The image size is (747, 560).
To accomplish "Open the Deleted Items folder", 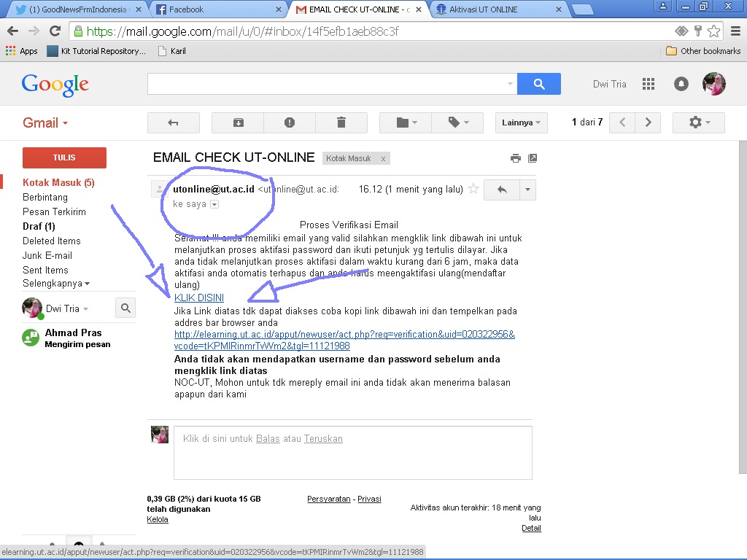I will 52,241.
